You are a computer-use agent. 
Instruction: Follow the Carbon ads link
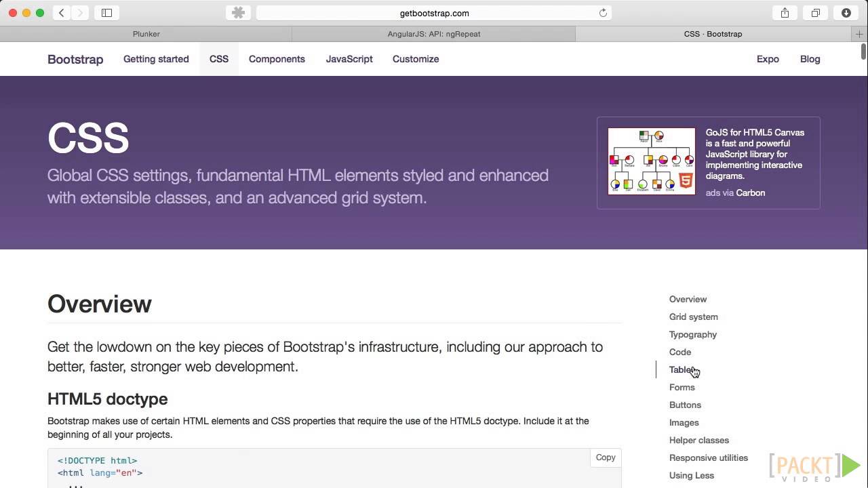pos(750,192)
